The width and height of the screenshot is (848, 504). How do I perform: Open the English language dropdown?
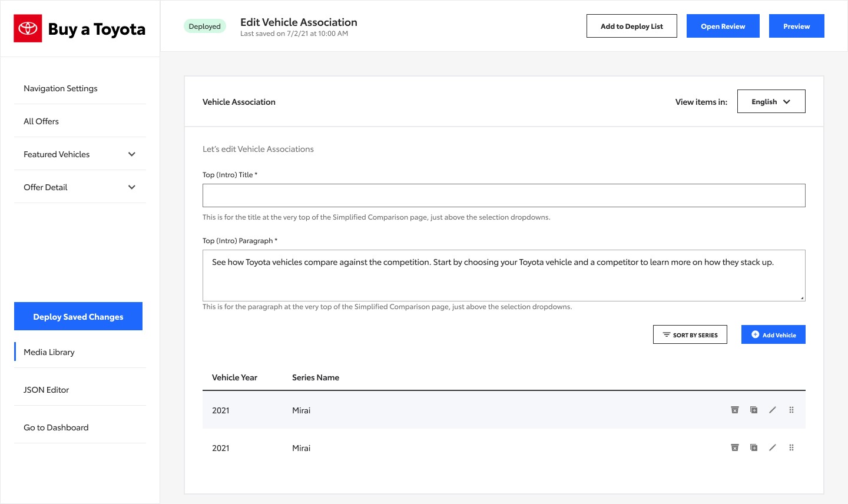pyautogui.click(x=771, y=101)
